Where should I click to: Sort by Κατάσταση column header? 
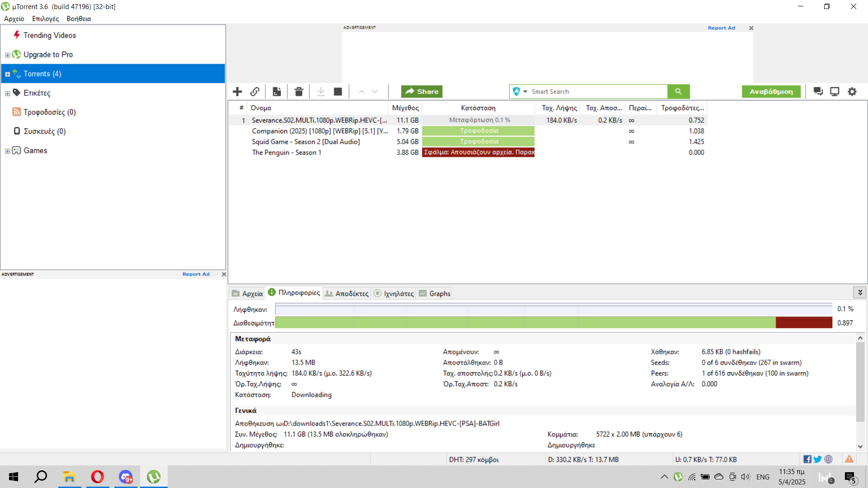pyautogui.click(x=478, y=108)
